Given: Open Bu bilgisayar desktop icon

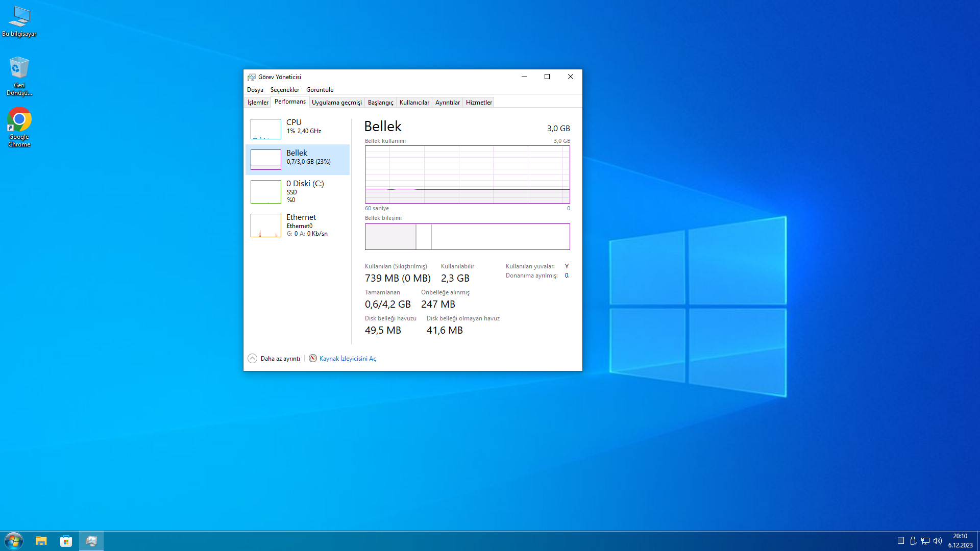Looking at the screenshot, I should pyautogui.click(x=19, y=21).
